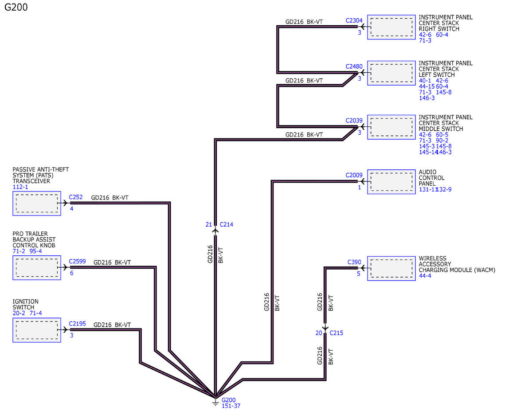
Task: Open connector reference C390
Action: pos(354,262)
